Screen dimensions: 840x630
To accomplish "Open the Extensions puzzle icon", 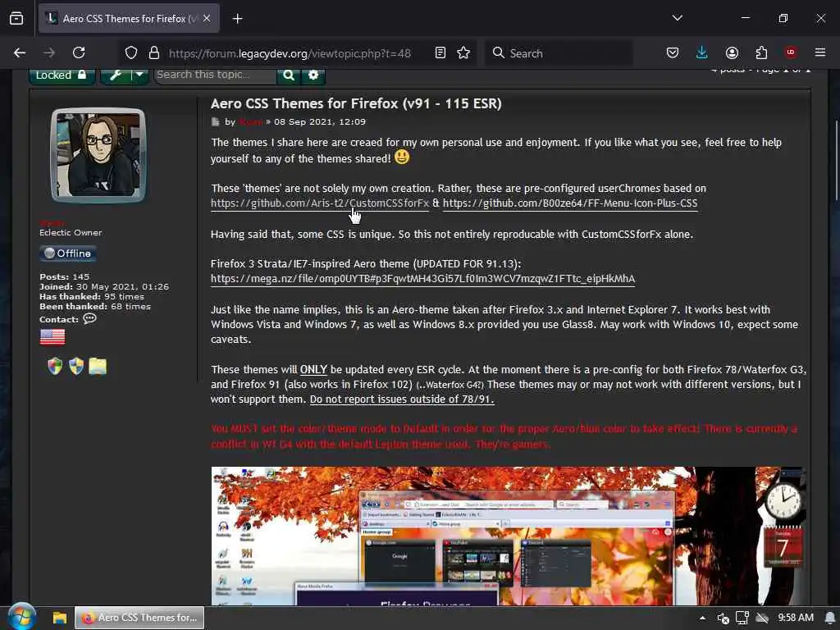I will coord(761,52).
